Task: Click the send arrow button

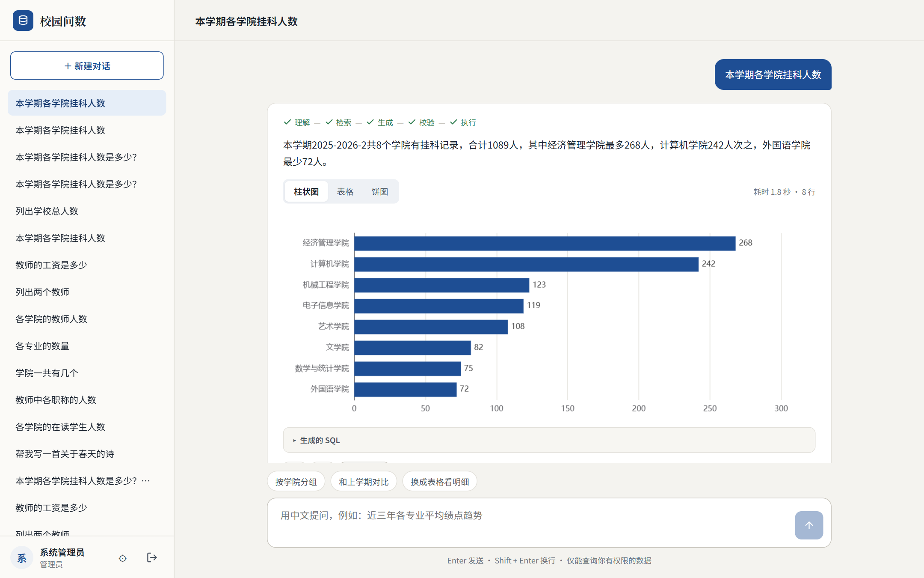Action: (x=808, y=525)
